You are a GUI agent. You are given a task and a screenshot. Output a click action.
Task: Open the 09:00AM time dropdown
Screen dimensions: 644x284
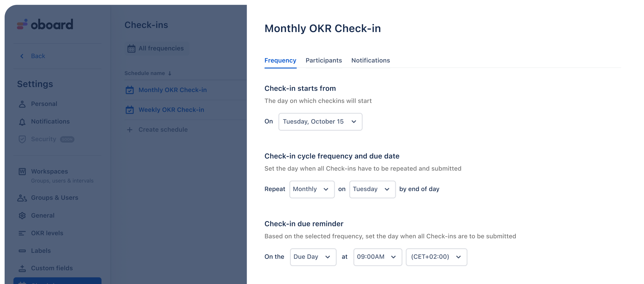point(378,257)
